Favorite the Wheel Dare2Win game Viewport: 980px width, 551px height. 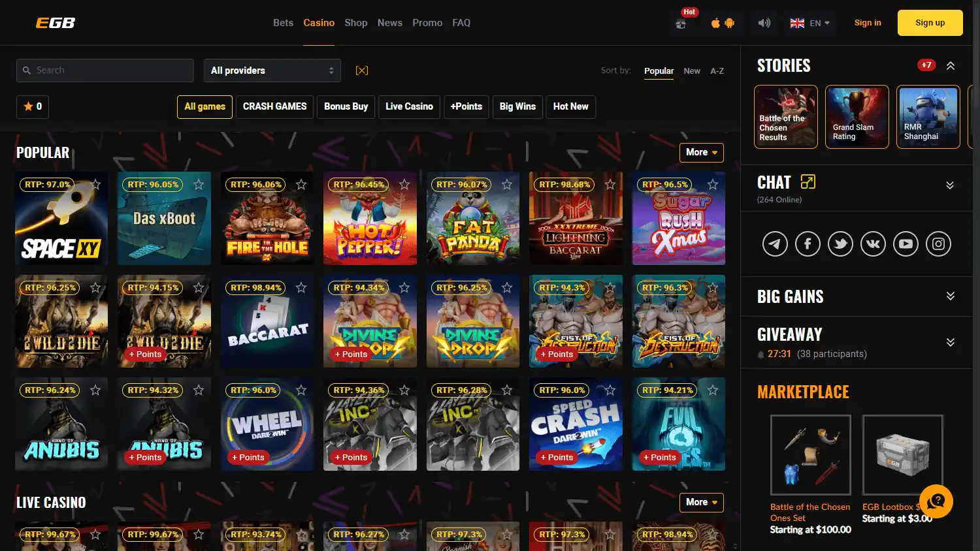pos(301,390)
